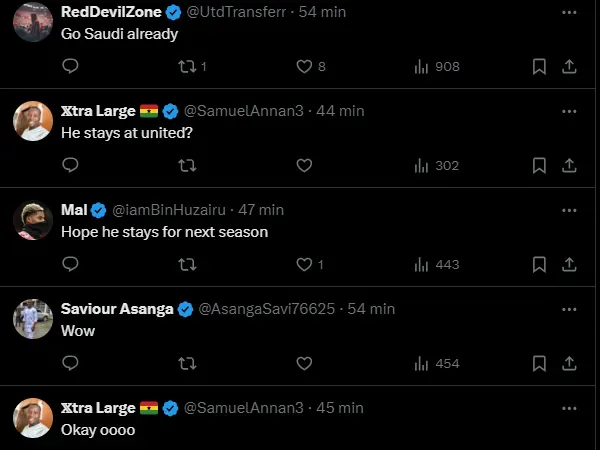Bookmark RedDevilZone's tweet

click(x=539, y=67)
